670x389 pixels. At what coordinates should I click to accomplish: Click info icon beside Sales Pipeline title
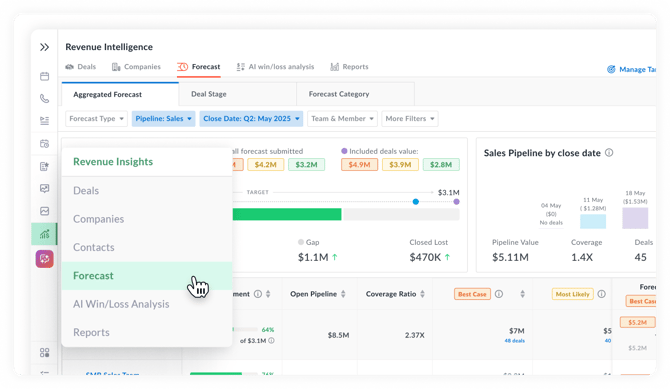click(609, 153)
